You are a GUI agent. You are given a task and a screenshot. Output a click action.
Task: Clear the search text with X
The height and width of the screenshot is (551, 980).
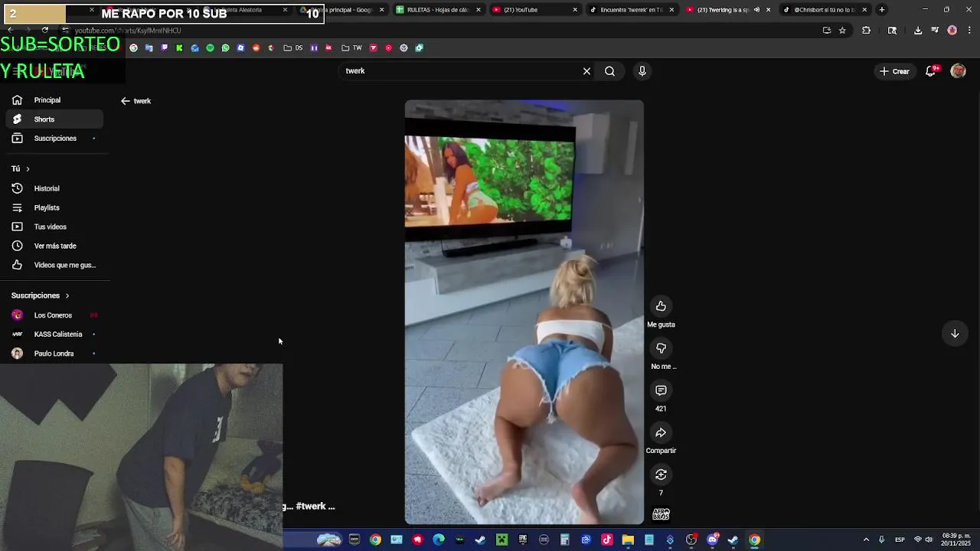click(586, 71)
